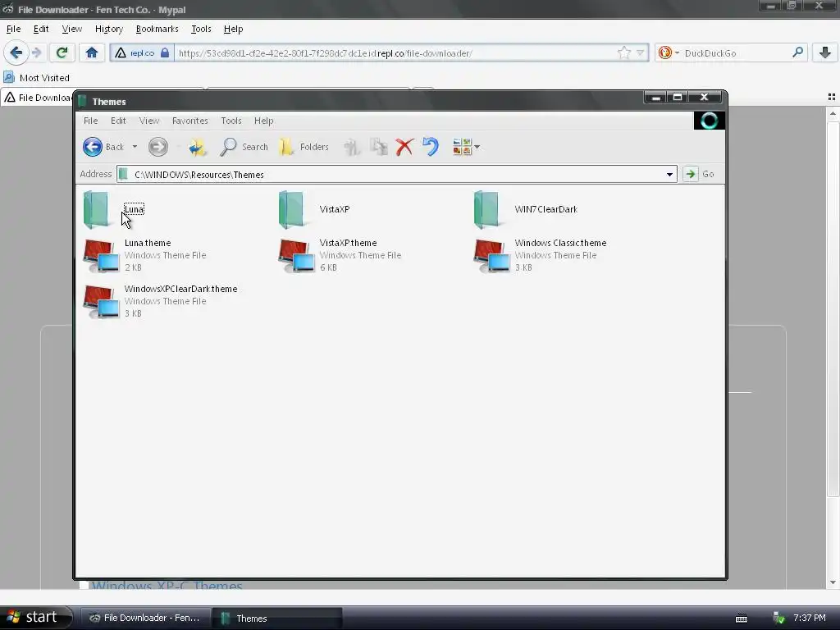
Task: Toggle the Folders pane
Action: pos(304,147)
